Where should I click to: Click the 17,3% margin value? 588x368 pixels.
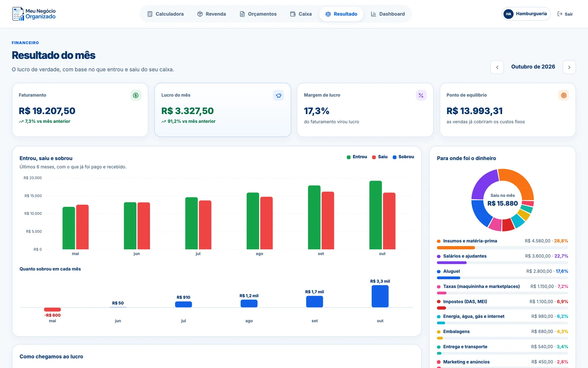(316, 111)
